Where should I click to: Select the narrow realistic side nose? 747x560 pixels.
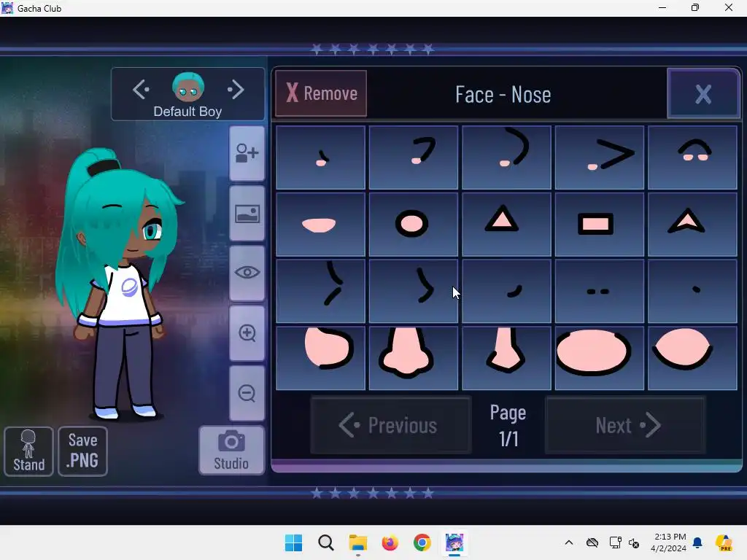pyautogui.click(x=506, y=357)
